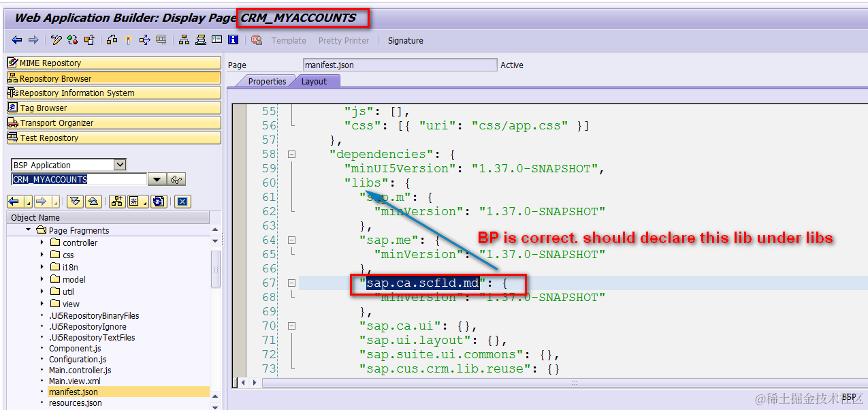Viewport: 868px width, 410px height.
Task: Select Component.js in the object tree
Action: tap(75, 348)
